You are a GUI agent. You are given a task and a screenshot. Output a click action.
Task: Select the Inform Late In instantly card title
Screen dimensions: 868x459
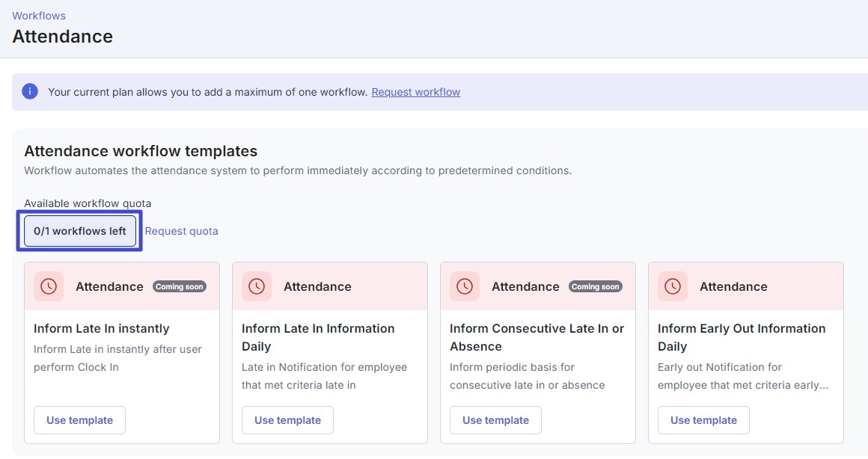tap(101, 328)
